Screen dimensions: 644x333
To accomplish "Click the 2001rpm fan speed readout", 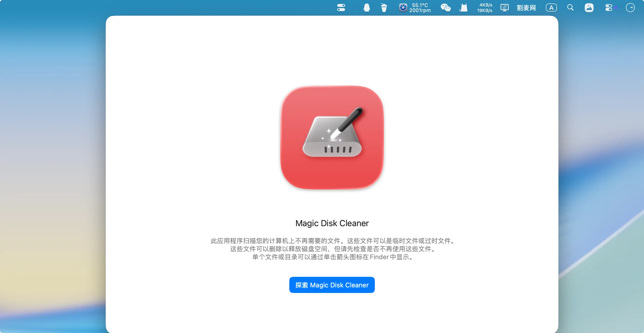I will tap(420, 11).
